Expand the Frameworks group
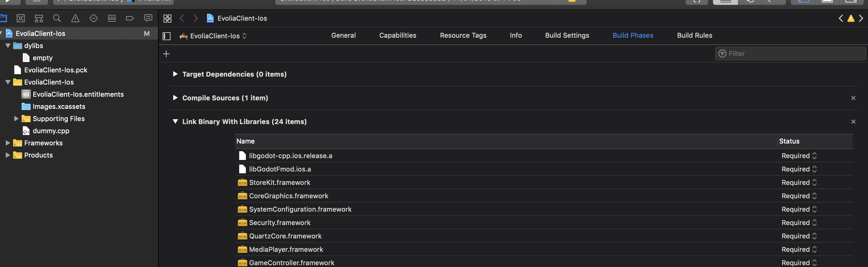 8,143
